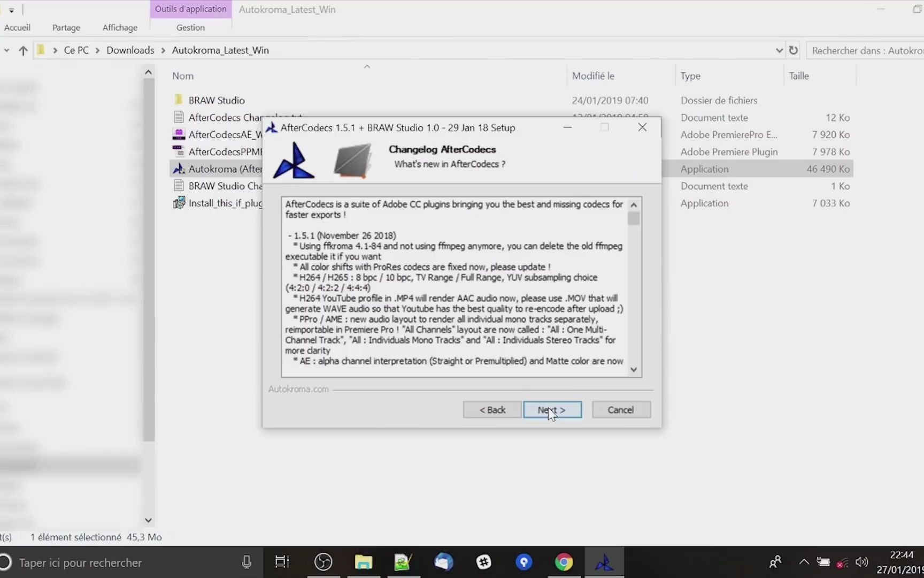The width and height of the screenshot is (924, 578).
Task: Expand the chevron before Ce PC
Action: click(x=55, y=50)
